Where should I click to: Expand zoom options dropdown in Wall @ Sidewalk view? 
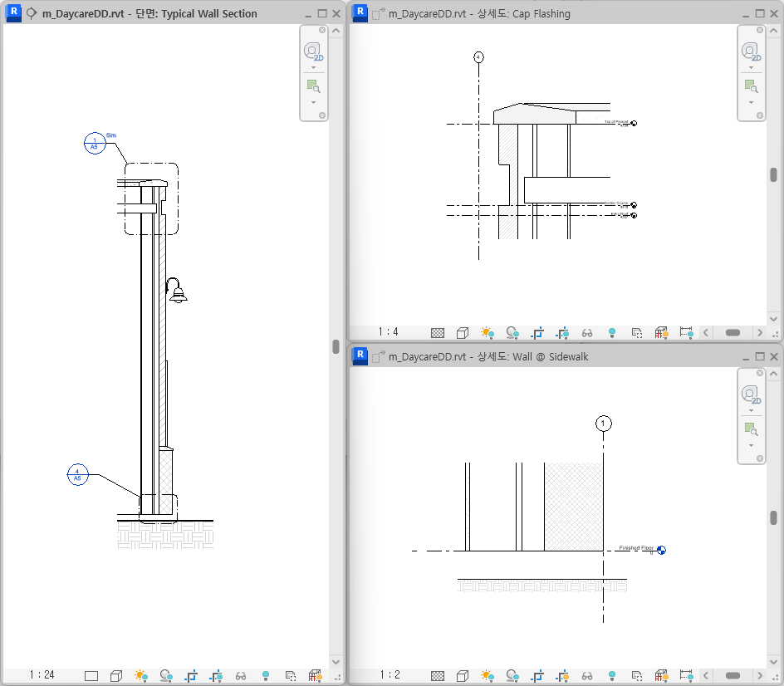751,445
